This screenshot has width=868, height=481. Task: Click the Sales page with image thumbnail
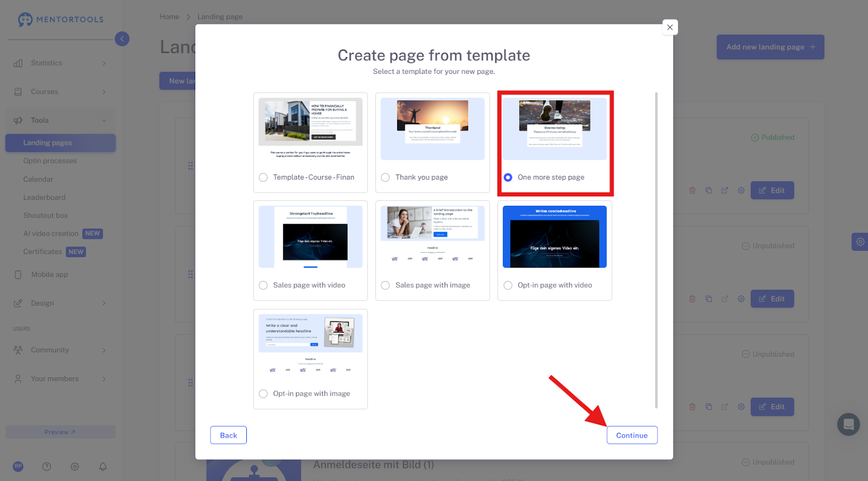coord(432,237)
